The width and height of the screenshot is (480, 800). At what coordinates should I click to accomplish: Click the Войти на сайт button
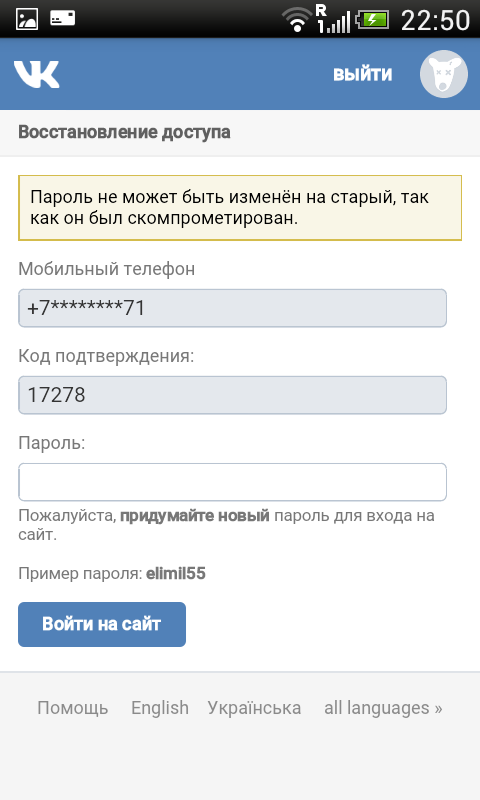(102, 624)
